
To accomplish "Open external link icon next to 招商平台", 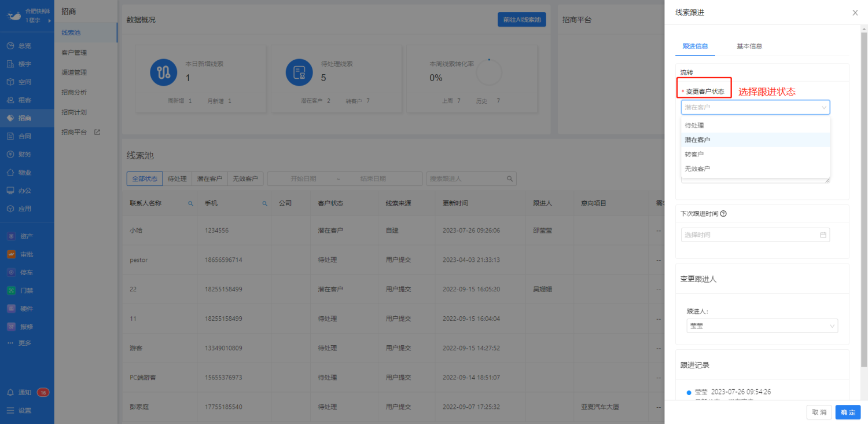I will click(x=97, y=132).
